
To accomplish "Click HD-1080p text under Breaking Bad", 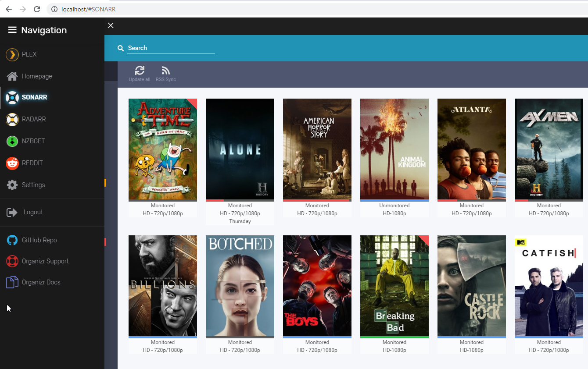I will tap(394, 350).
